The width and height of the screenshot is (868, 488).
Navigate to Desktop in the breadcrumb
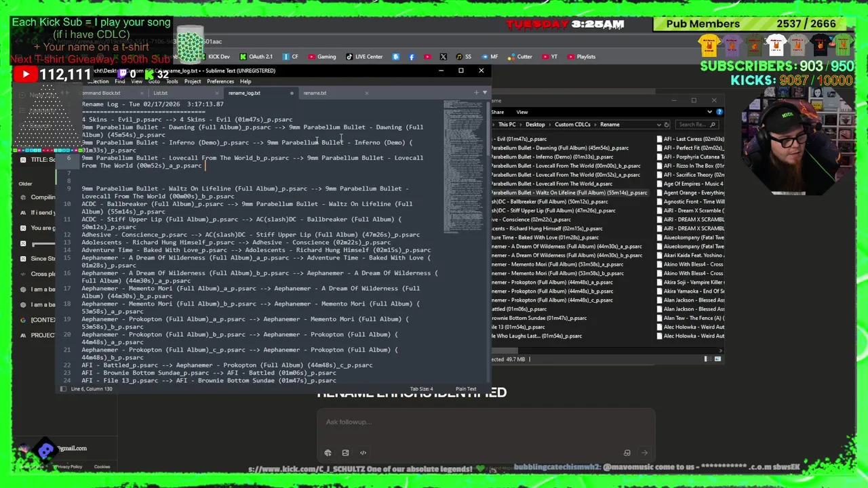tap(535, 125)
